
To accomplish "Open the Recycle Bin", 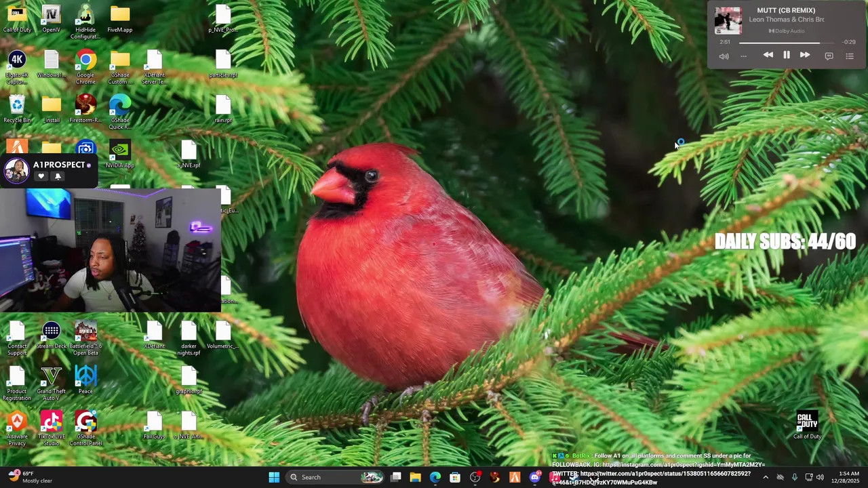I will (x=17, y=109).
